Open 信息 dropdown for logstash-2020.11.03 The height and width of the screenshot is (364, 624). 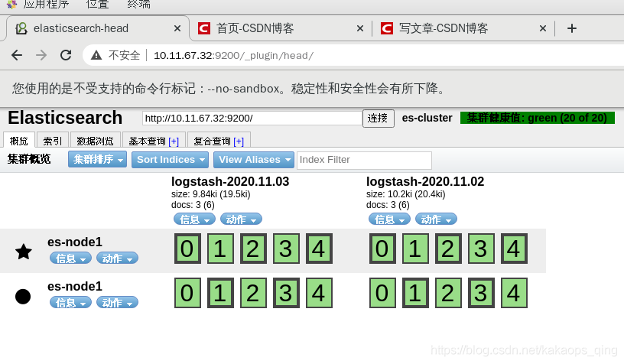(x=194, y=219)
